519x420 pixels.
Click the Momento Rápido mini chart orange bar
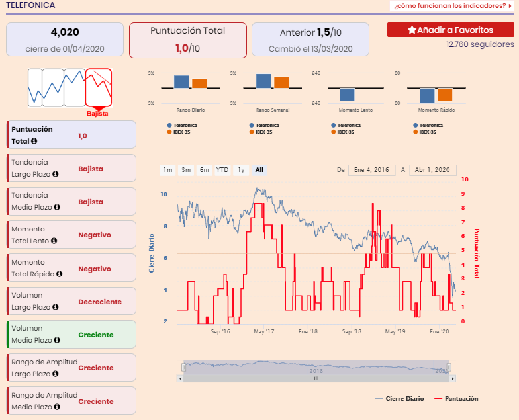pyautogui.click(x=445, y=95)
